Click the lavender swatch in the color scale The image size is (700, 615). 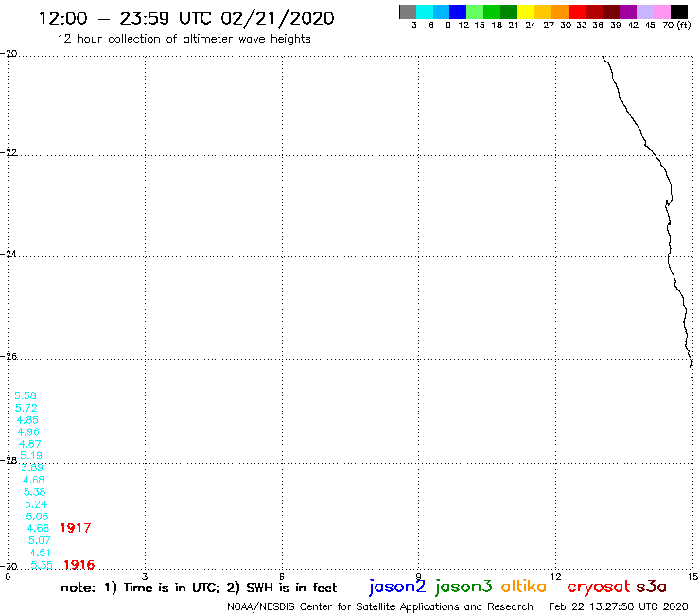[644, 11]
